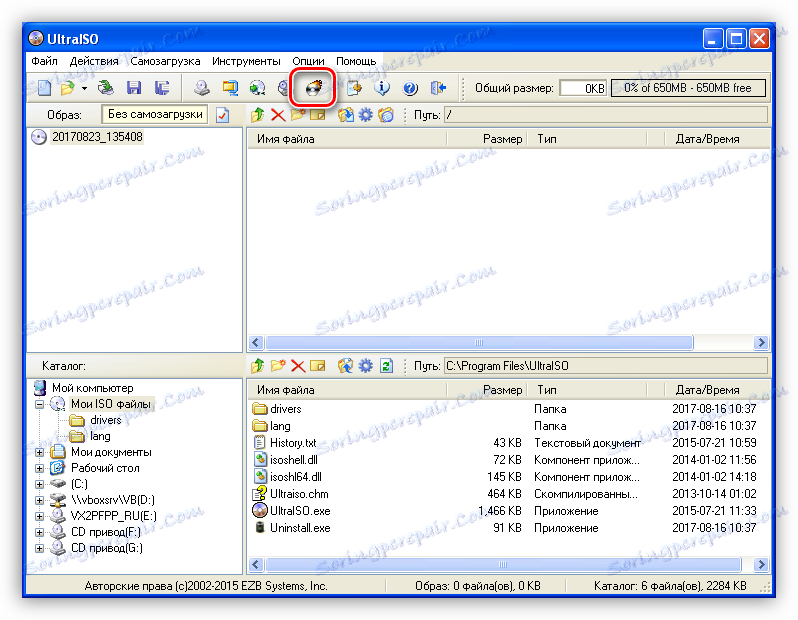Click the New image toolbar icon
Viewport: 798px width, 620px height.
[x=45, y=88]
